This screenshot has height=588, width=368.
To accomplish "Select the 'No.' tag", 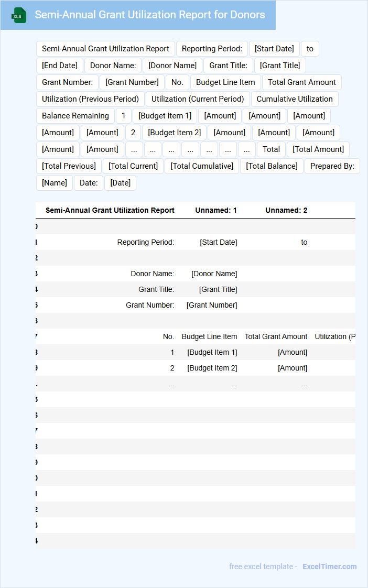I will click(177, 82).
